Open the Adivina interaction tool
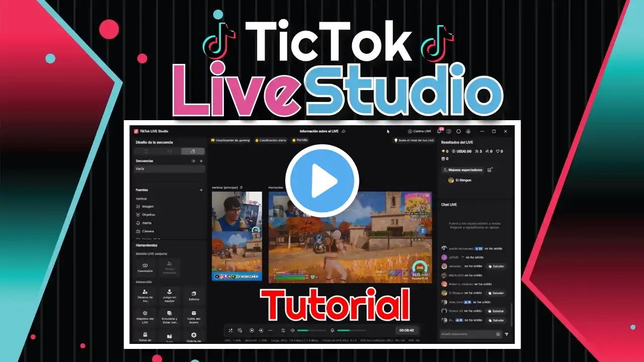 pos(194,295)
